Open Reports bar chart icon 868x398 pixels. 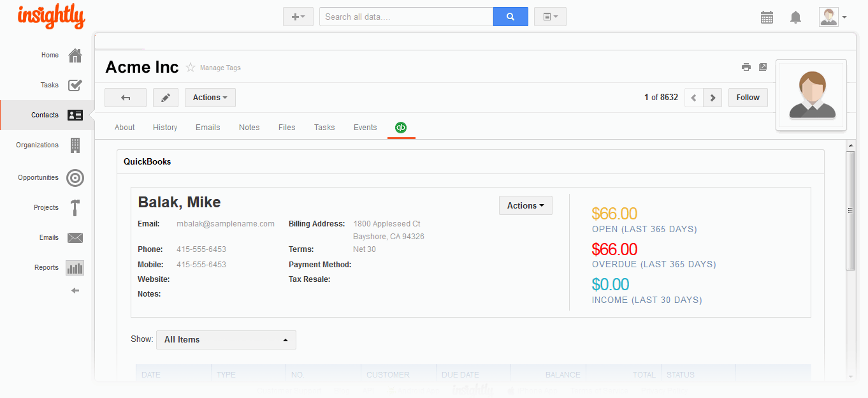[x=75, y=268]
